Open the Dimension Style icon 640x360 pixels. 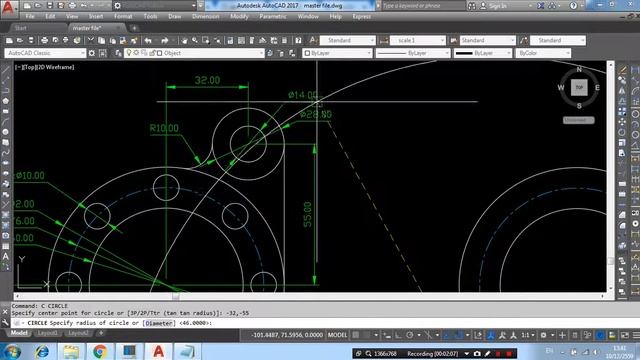click(384, 40)
